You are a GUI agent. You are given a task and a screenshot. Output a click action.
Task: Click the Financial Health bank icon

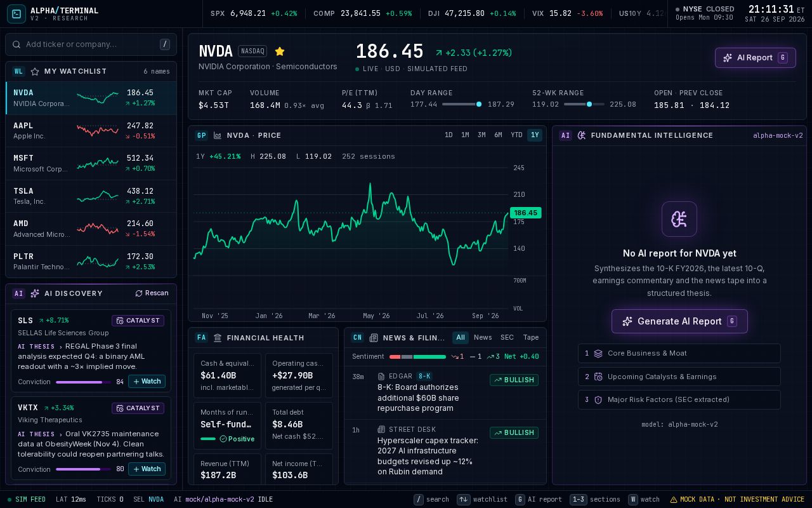(218, 338)
